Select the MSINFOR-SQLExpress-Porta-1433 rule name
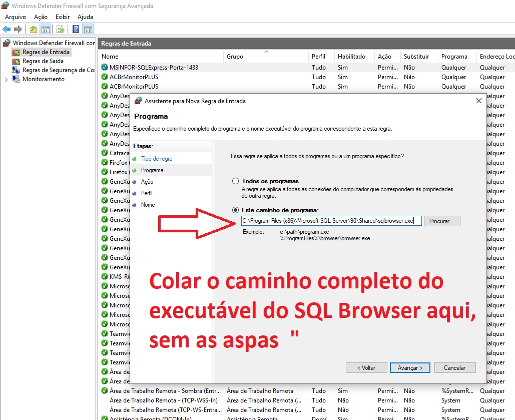The height and width of the screenshot is (420, 515). tap(154, 68)
